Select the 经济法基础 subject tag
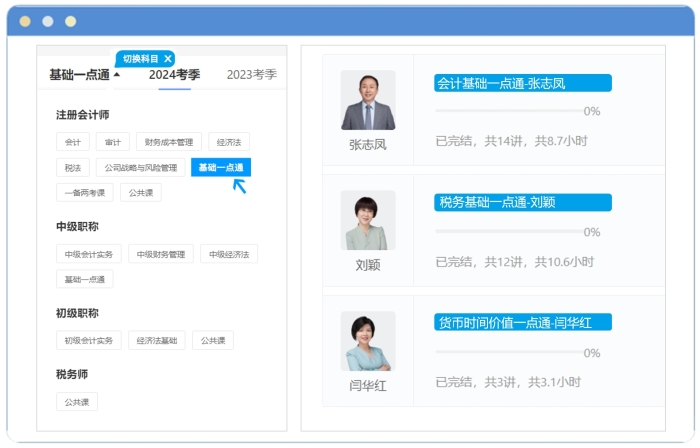 point(157,340)
